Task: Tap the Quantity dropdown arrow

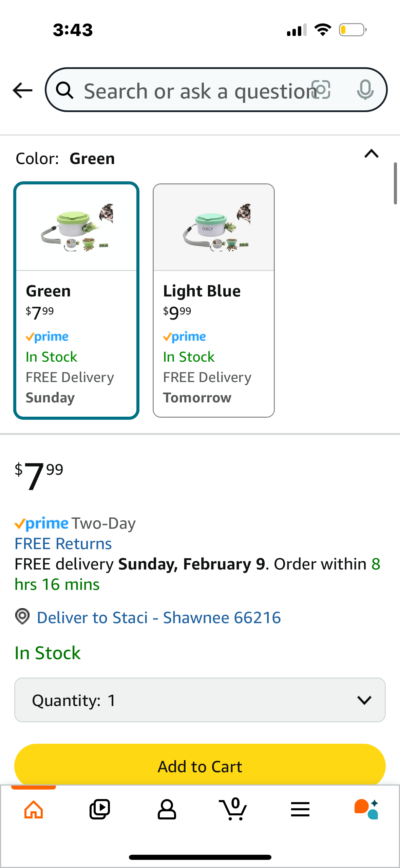Action: click(x=364, y=700)
